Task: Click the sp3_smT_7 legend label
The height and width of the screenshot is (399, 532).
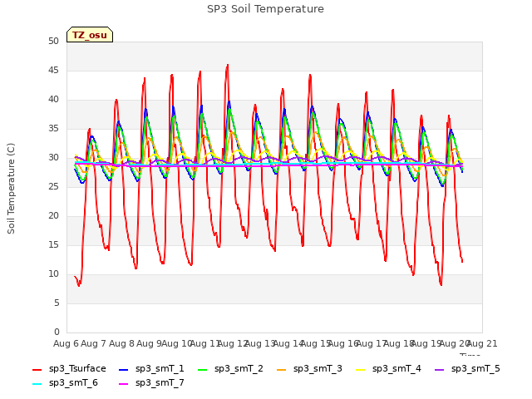Action: click(x=160, y=382)
